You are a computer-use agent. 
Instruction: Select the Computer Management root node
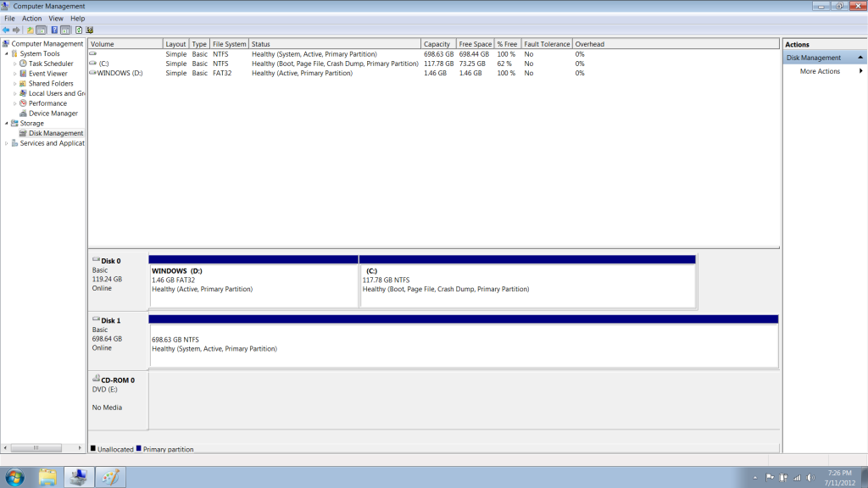[47, 44]
